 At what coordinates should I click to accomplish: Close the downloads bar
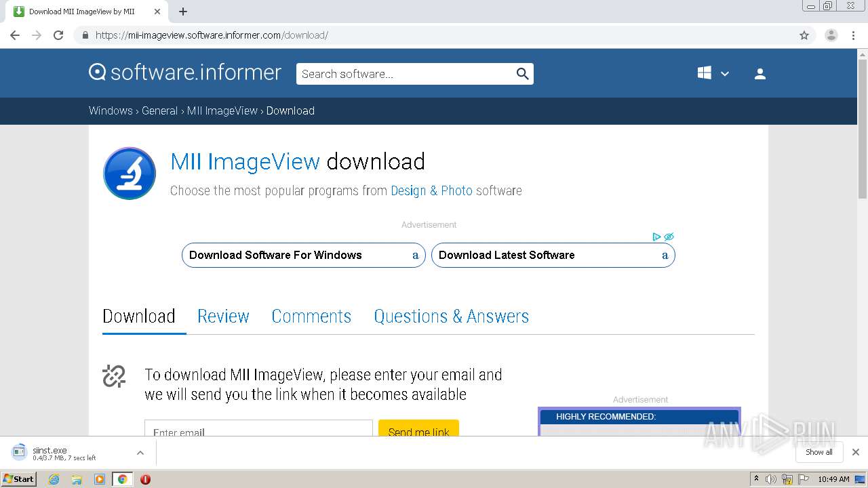(x=855, y=452)
